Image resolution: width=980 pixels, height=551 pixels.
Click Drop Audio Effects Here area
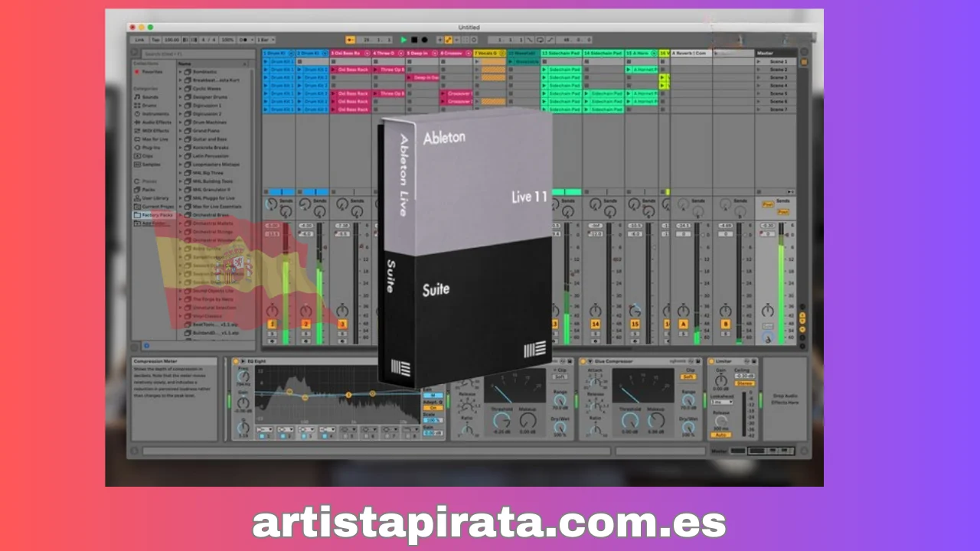(x=785, y=399)
